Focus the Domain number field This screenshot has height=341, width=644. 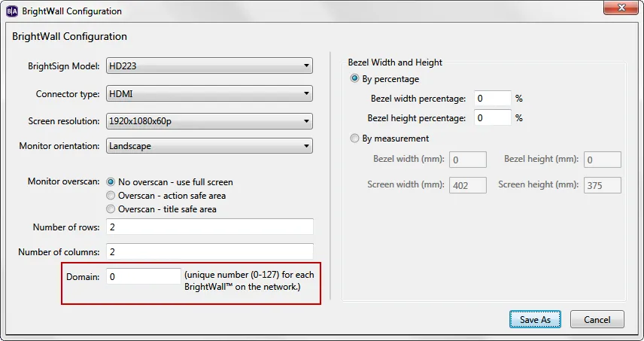144,276
